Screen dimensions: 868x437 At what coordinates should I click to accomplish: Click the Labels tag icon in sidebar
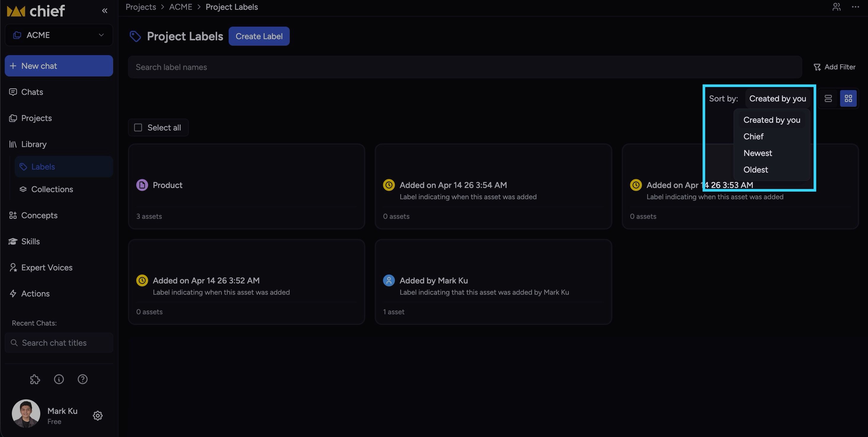(23, 167)
